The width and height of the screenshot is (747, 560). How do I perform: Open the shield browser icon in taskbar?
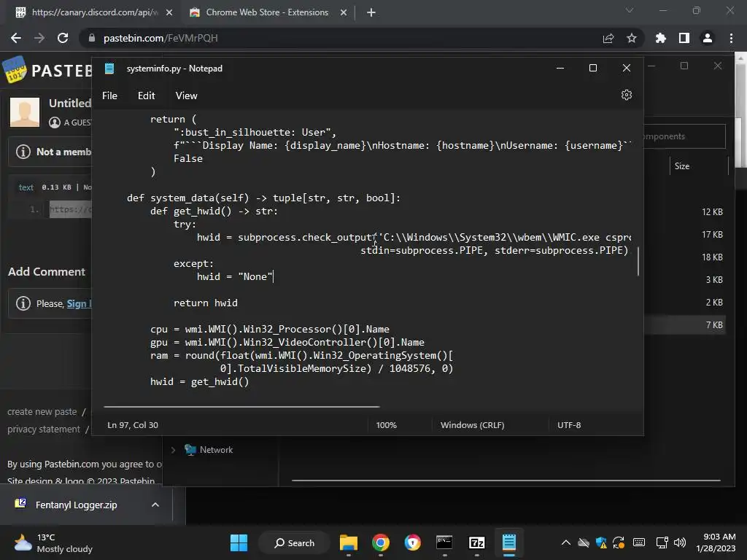(413, 542)
